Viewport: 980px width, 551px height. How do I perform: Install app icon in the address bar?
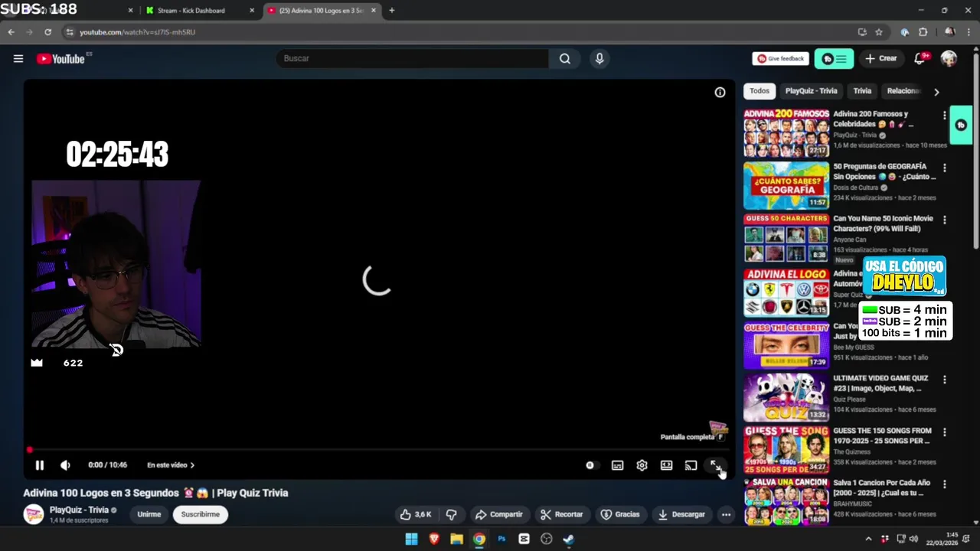[x=862, y=32]
